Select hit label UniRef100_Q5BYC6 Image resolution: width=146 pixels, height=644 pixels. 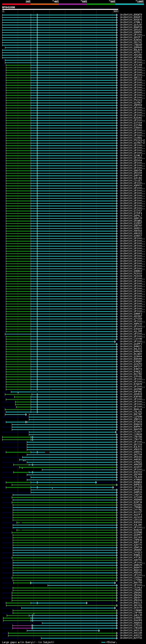pos(131,419)
